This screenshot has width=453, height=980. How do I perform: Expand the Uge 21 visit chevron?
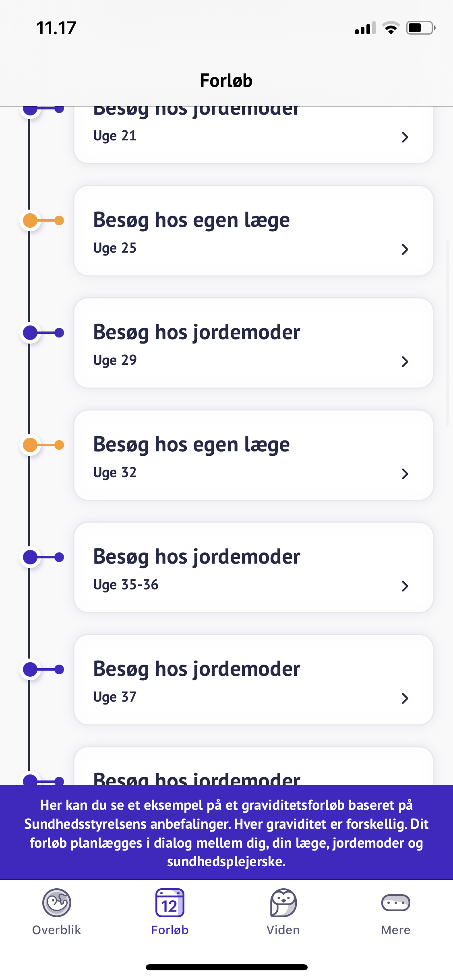[x=405, y=137]
